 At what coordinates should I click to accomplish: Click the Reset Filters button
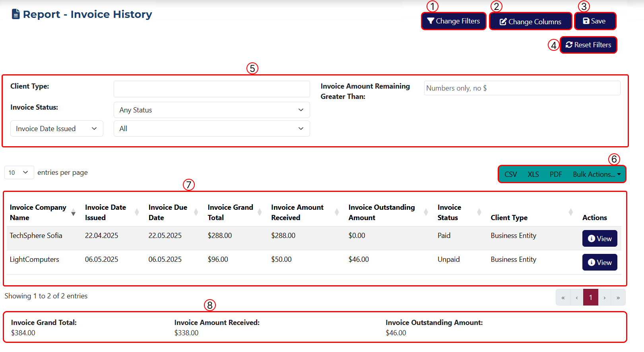pyautogui.click(x=588, y=45)
